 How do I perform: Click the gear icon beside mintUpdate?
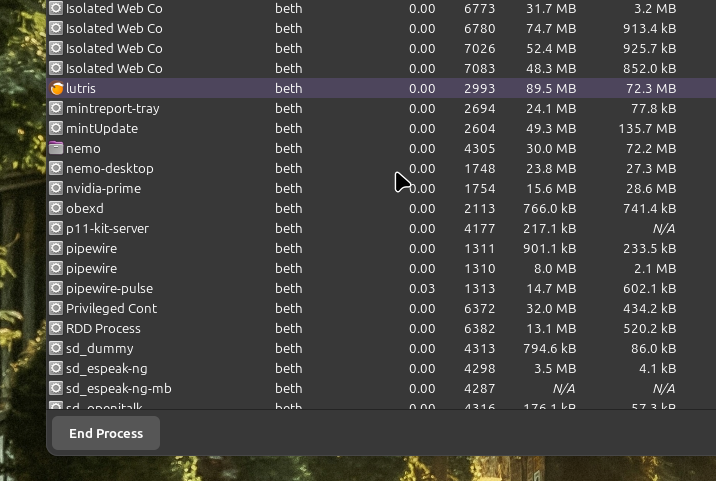pos(57,128)
